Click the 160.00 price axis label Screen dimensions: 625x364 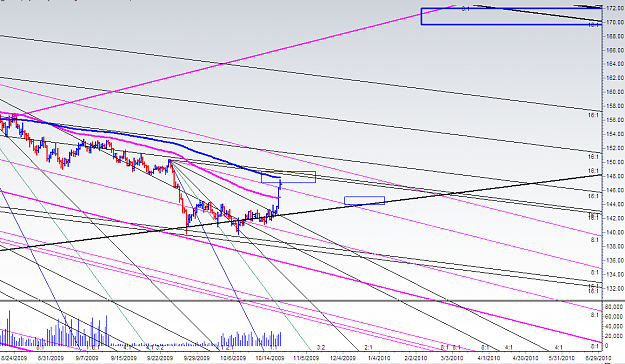615,92
